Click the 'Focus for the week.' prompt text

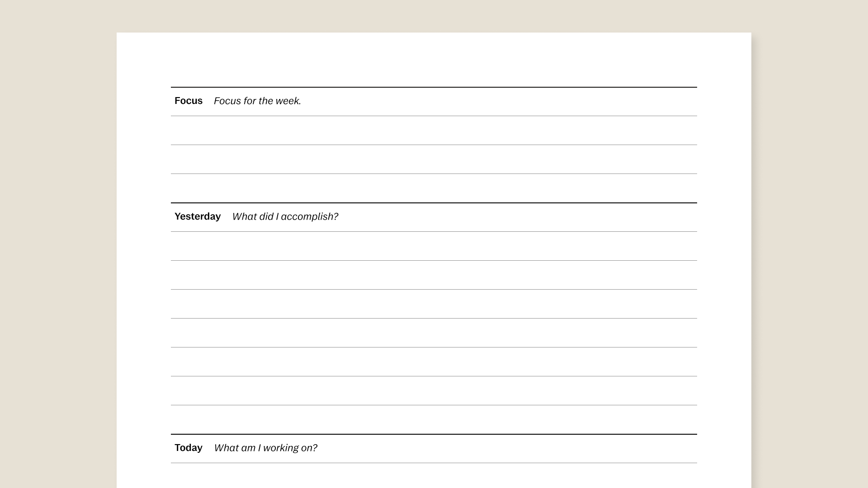pos(257,101)
